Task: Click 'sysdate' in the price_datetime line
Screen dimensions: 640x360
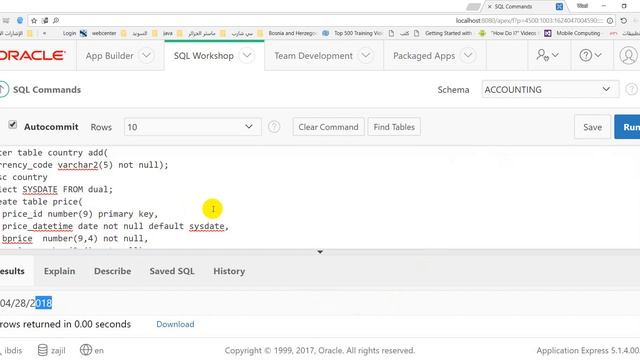Action: 207,226
